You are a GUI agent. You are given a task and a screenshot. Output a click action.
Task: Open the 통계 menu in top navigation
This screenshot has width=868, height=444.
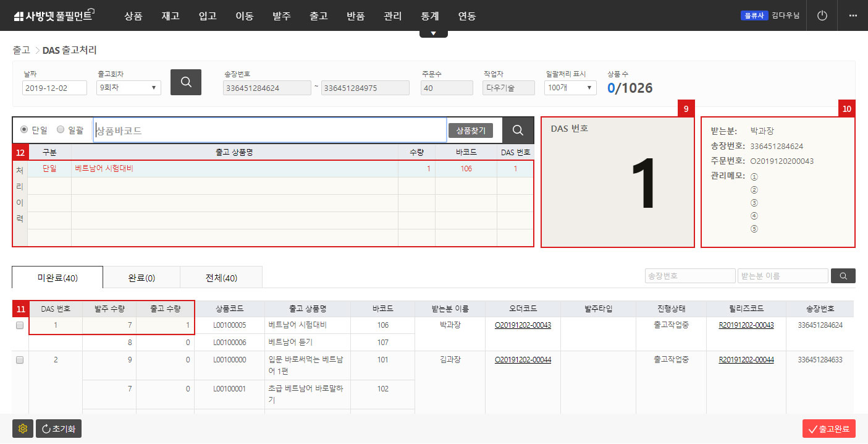[429, 17]
